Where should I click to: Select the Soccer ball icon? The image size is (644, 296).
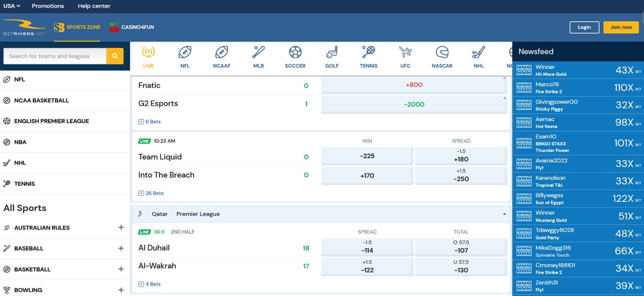click(x=295, y=52)
